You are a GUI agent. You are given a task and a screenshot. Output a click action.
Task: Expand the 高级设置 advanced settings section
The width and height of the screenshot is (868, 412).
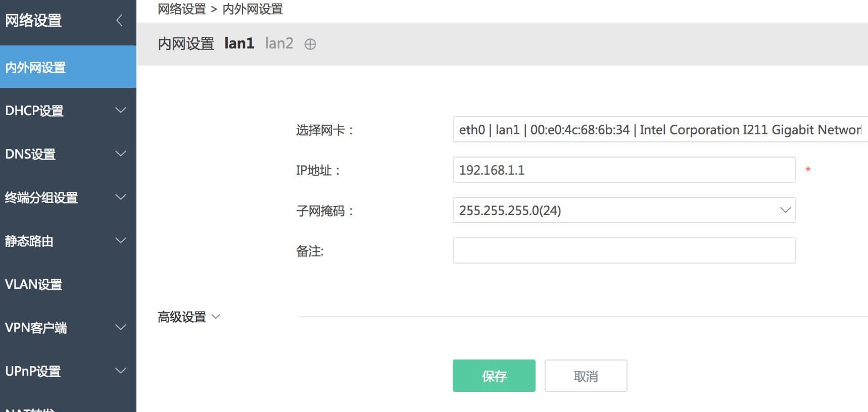point(188,317)
